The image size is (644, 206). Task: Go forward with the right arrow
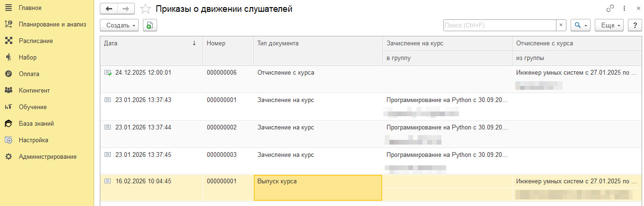pos(126,9)
